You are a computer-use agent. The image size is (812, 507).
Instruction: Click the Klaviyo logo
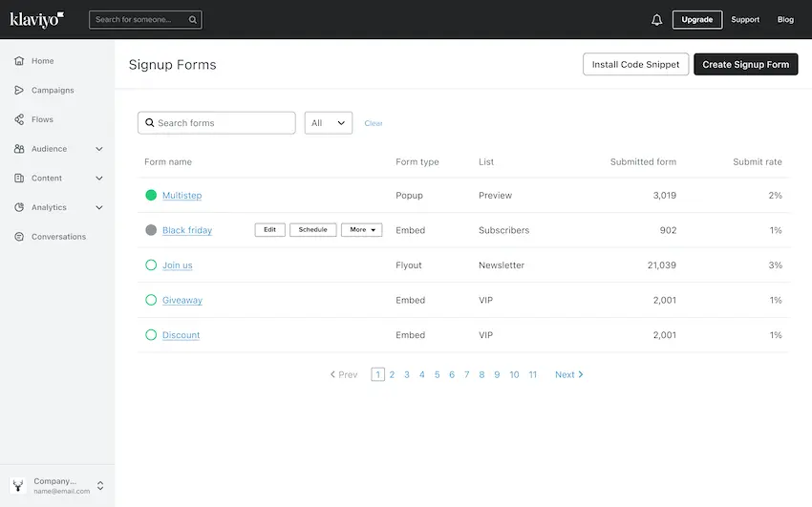tap(37, 19)
